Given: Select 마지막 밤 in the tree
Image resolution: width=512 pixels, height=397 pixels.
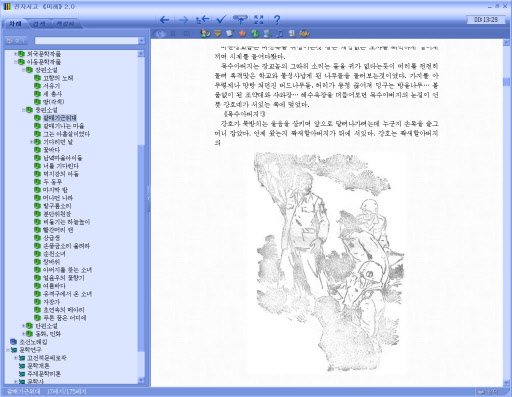Looking at the screenshot, I should [x=55, y=190].
